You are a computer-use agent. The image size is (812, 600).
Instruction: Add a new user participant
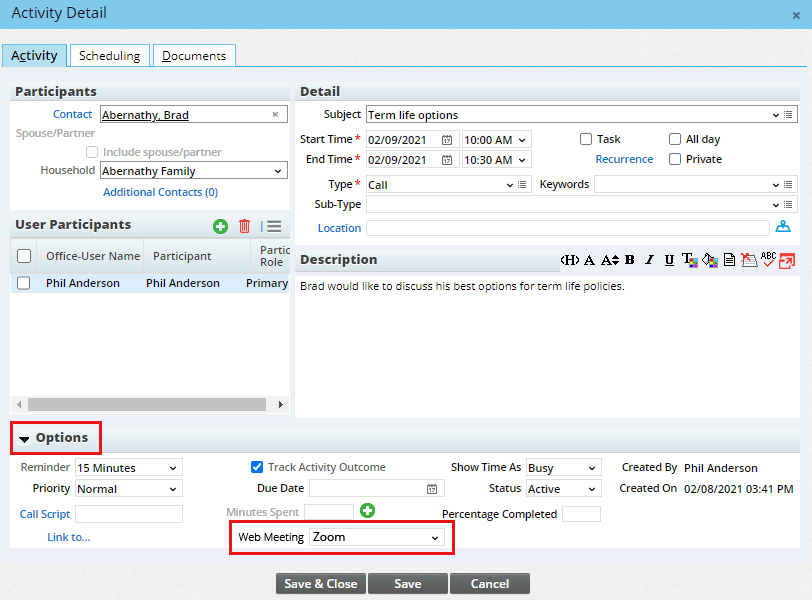click(x=220, y=226)
